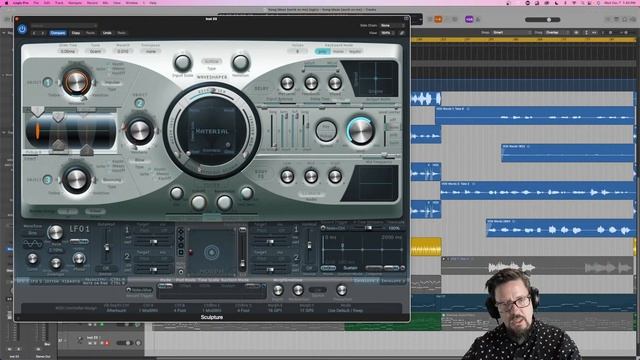Viewport: 640px width, 360px height.
Task: Click the link icon in plugin header
Action: (x=402, y=33)
